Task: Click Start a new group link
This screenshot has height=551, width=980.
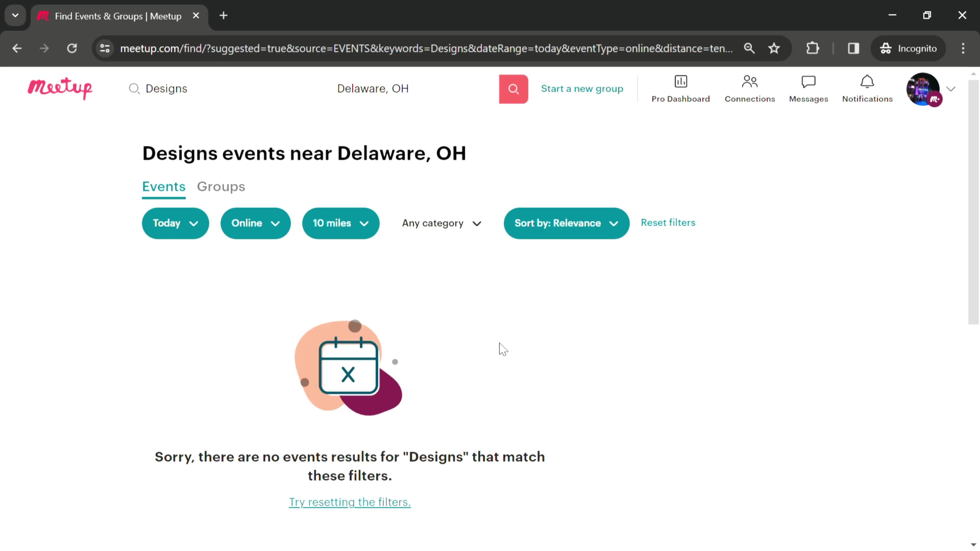Action: coord(582,89)
